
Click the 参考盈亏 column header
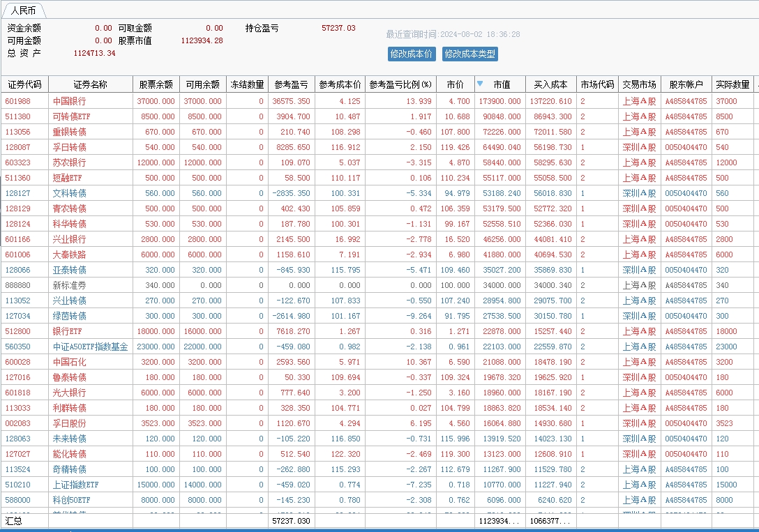291,84
